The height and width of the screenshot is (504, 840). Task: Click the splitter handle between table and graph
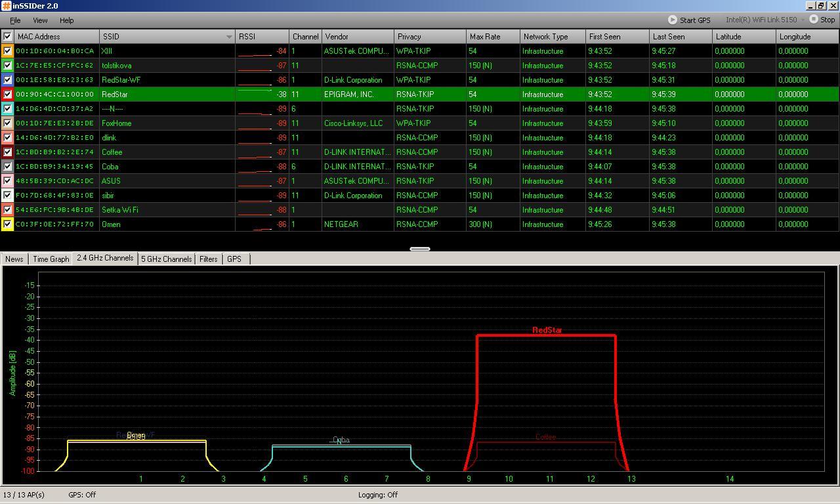tap(420, 249)
